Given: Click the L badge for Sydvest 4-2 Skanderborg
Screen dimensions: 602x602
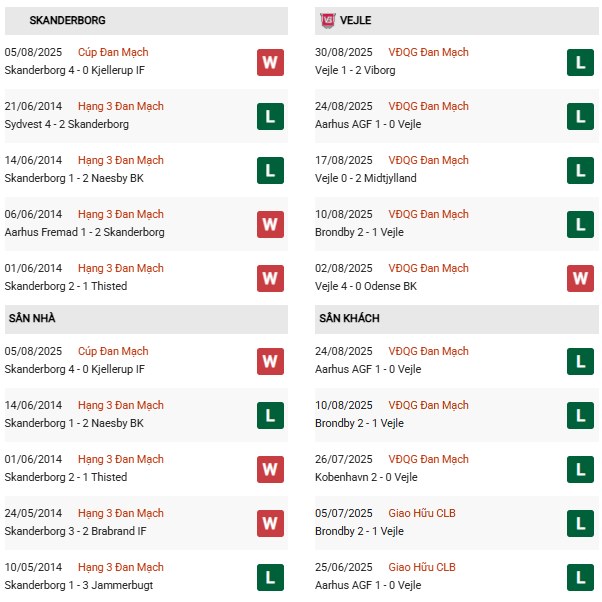Looking at the screenshot, I should pyautogui.click(x=269, y=116).
